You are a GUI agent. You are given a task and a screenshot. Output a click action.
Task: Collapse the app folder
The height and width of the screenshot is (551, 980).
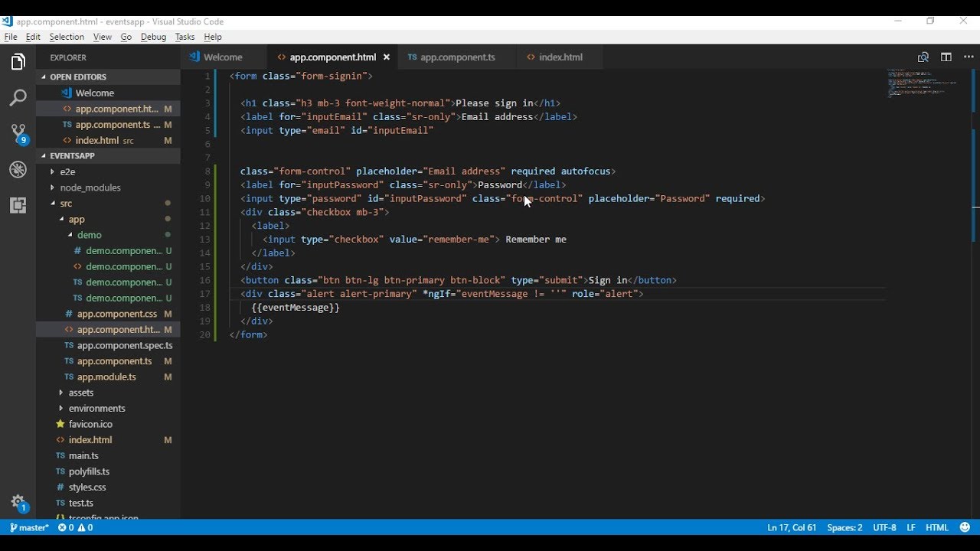108,219
